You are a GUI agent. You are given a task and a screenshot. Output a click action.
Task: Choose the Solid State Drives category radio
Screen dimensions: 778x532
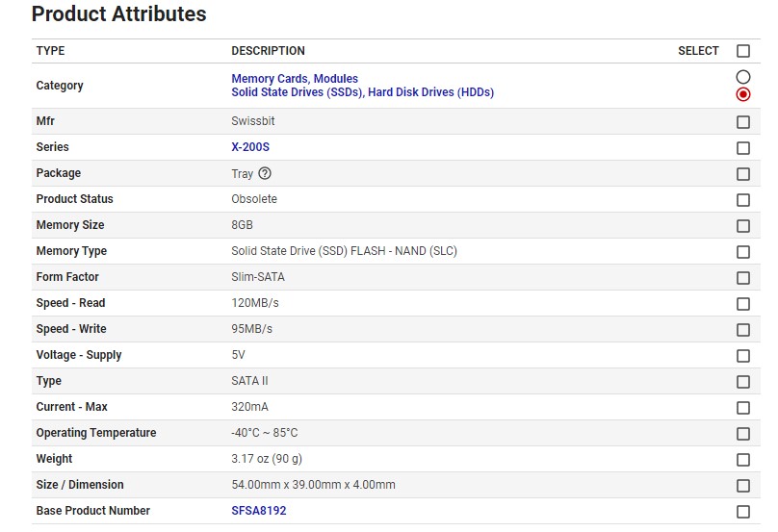click(x=742, y=94)
